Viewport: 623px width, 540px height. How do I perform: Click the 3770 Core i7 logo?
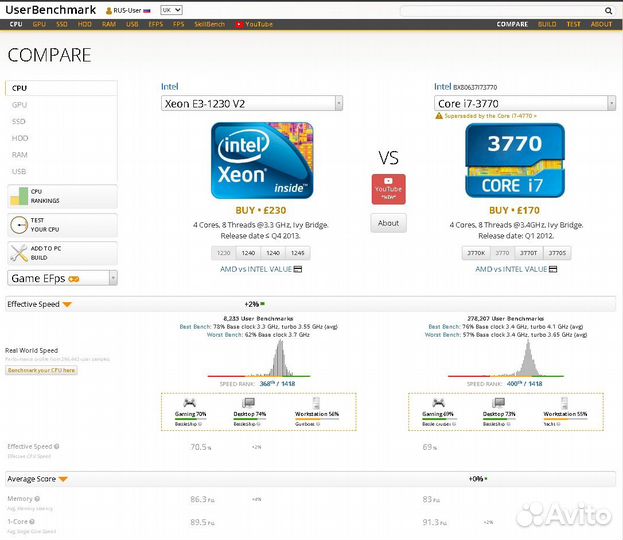click(515, 160)
